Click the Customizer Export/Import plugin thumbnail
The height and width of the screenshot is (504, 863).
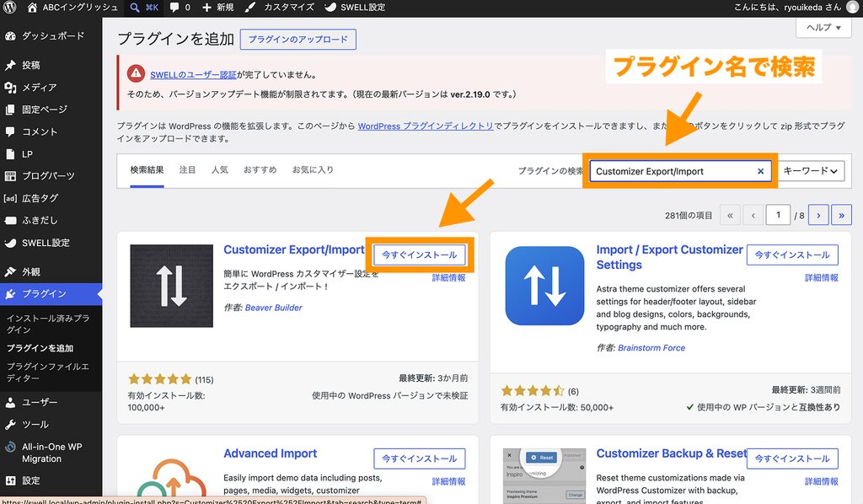click(x=172, y=286)
